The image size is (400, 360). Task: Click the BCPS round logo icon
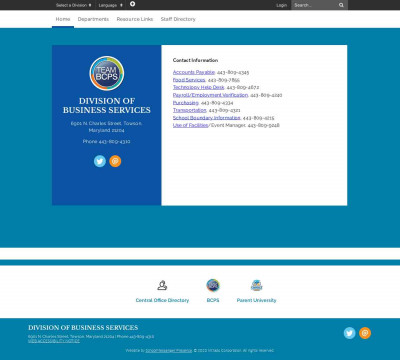point(213,285)
